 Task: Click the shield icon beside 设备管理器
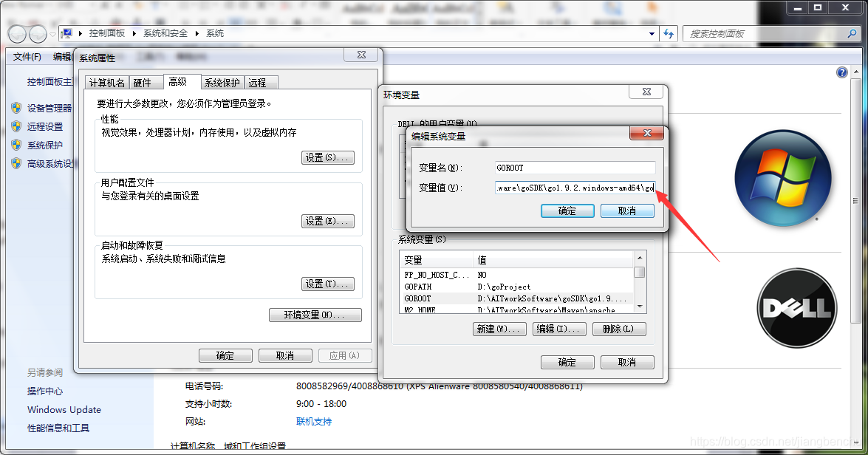coord(17,107)
